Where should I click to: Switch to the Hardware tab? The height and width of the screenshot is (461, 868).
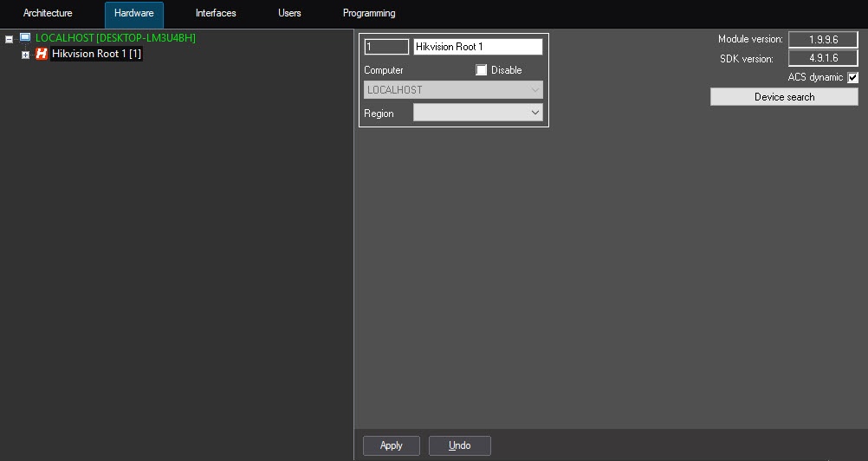pyautogui.click(x=134, y=15)
